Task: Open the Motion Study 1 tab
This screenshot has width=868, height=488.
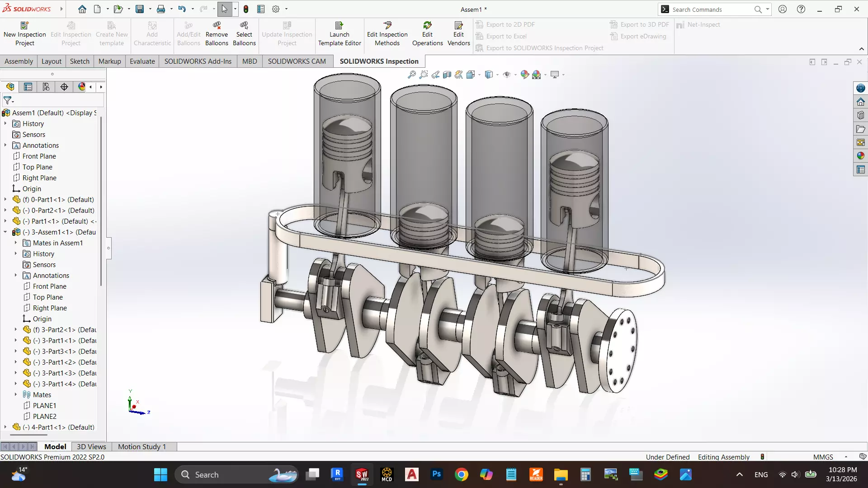Action: [142, 446]
